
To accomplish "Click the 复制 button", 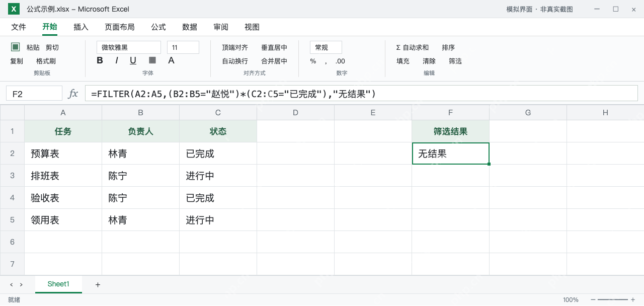I will pyautogui.click(x=17, y=61).
